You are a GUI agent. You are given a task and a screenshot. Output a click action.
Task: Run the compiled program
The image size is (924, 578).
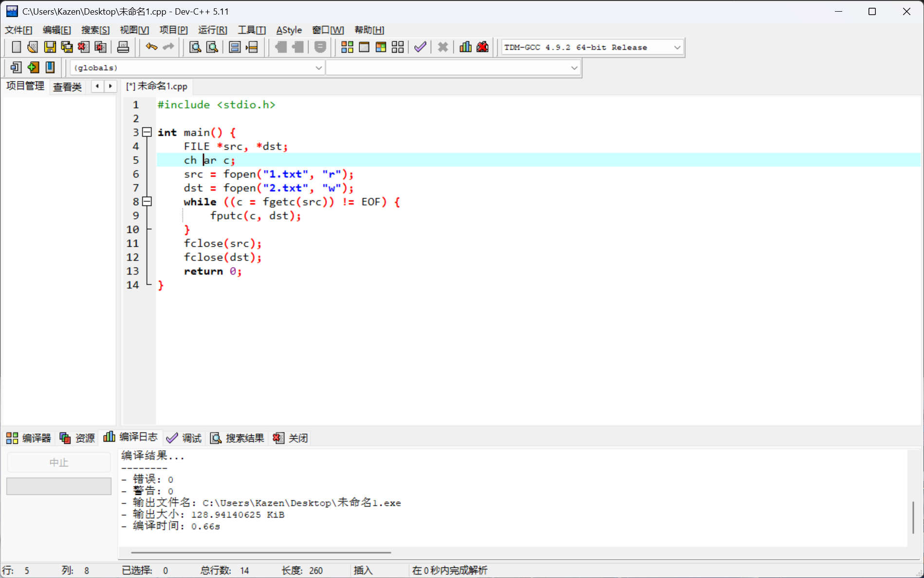(x=364, y=47)
